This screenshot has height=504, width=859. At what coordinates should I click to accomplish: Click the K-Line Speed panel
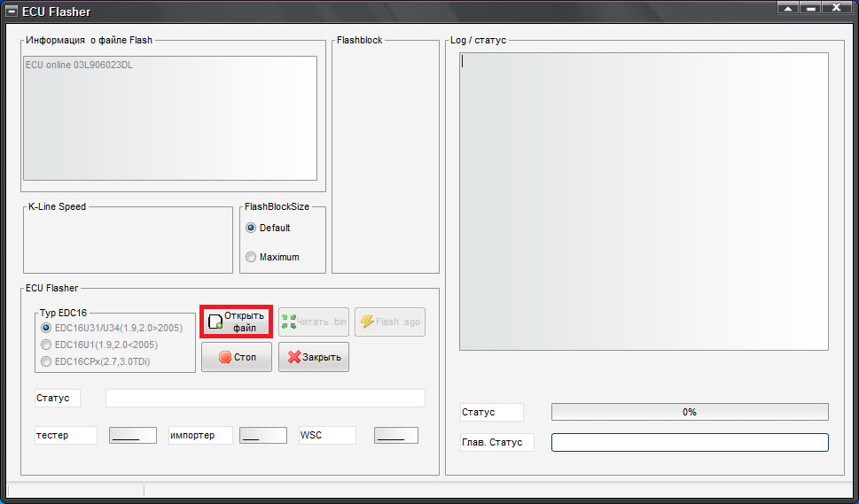coord(128,240)
